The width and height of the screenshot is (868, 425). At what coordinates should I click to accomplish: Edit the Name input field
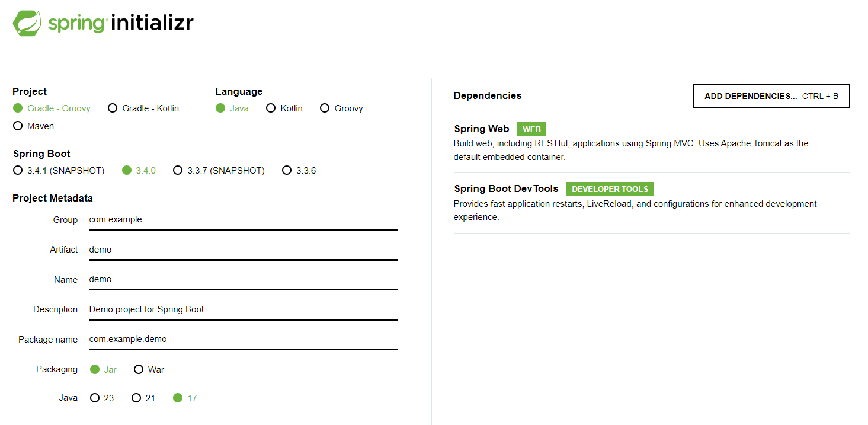pos(243,280)
